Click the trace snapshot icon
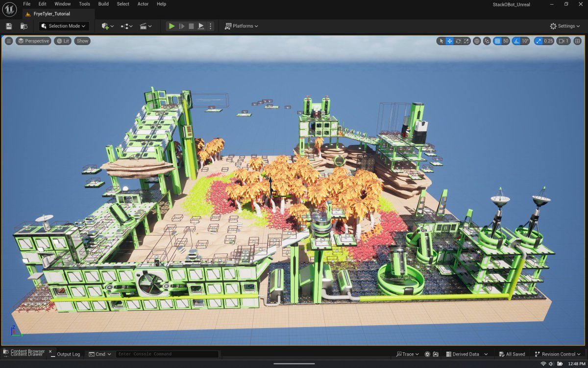Viewport: 588px width, 368px height. 436,354
